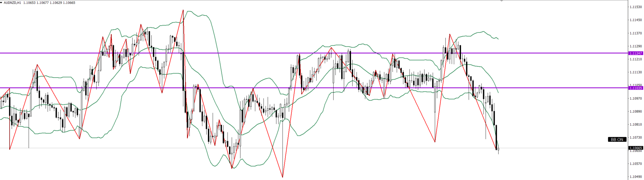The width and height of the screenshot is (644, 180).
Task: Click the 1.10570 label on price scale
Action: click(x=636, y=164)
